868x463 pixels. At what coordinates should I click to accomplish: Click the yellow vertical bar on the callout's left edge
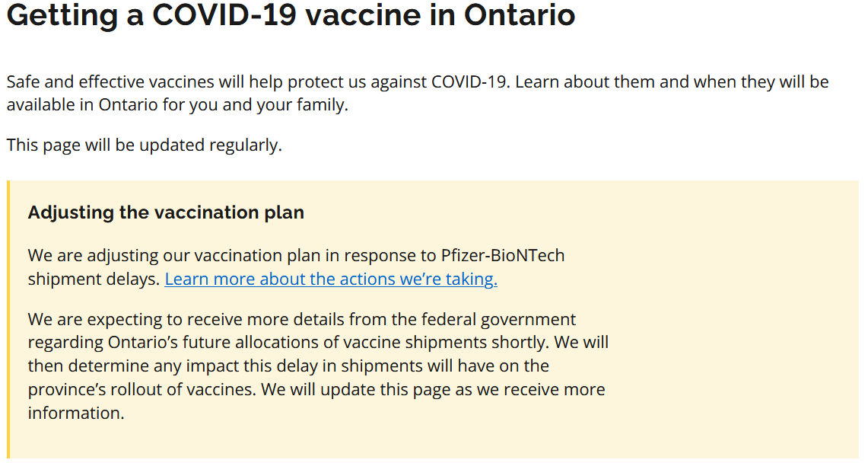pyautogui.click(x=8, y=320)
